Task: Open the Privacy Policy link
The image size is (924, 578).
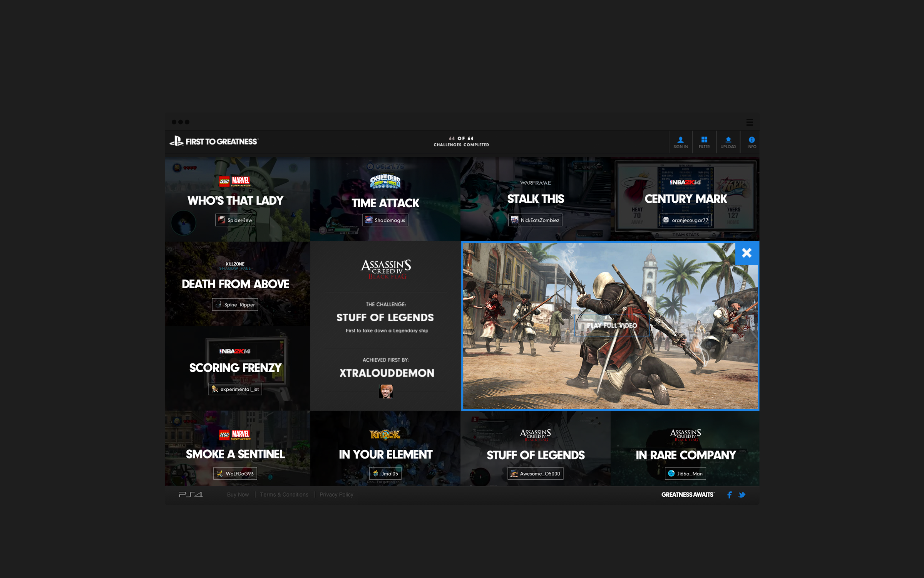Action: (336, 494)
